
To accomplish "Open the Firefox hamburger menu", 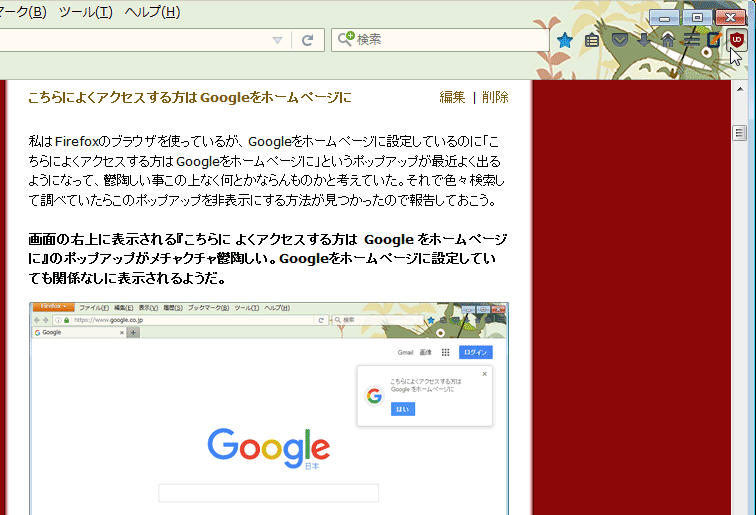I will 691,40.
